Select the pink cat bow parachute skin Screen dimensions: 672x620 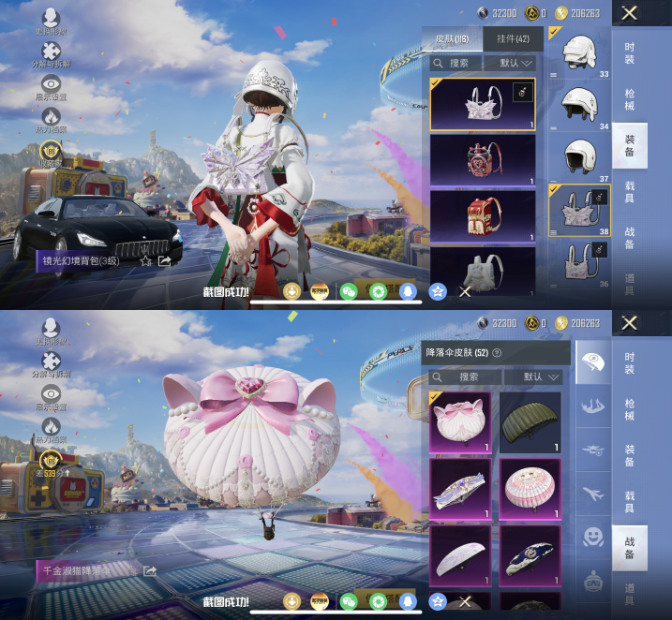[x=460, y=422]
